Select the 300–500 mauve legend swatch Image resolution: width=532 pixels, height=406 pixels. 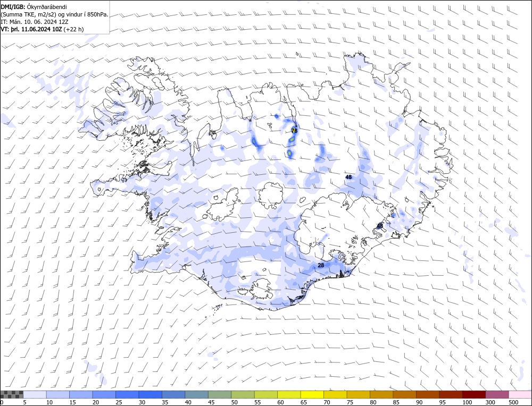click(x=496, y=394)
